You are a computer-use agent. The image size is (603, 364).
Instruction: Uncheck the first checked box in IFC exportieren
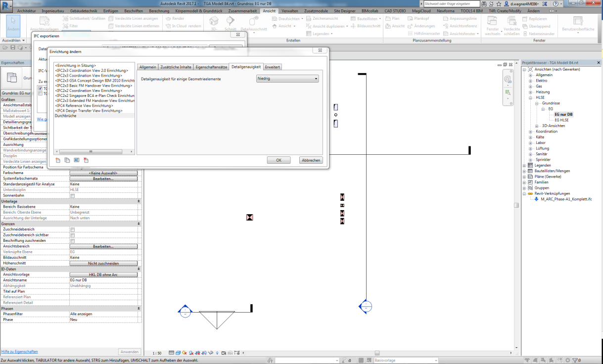[41, 89]
